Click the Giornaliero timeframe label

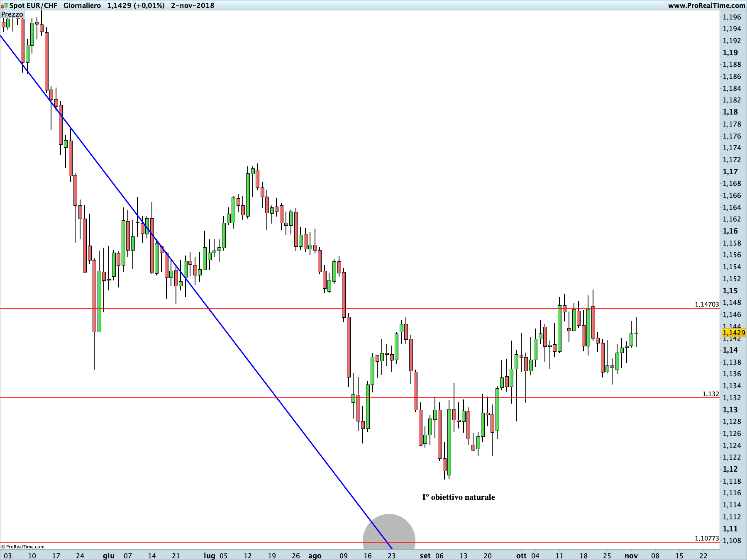[82, 5]
